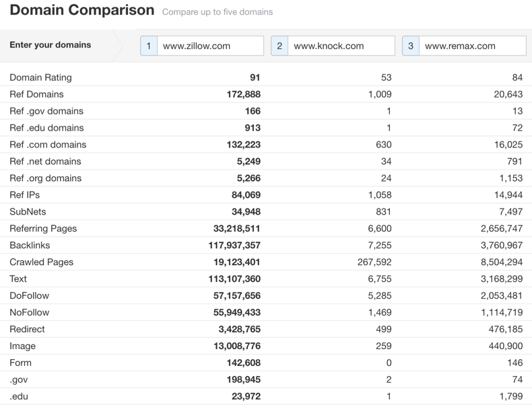This screenshot has width=532, height=415.
Task: Click the Compare up to five domains subtitle
Action: pyautogui.click(x=218, y=12)
